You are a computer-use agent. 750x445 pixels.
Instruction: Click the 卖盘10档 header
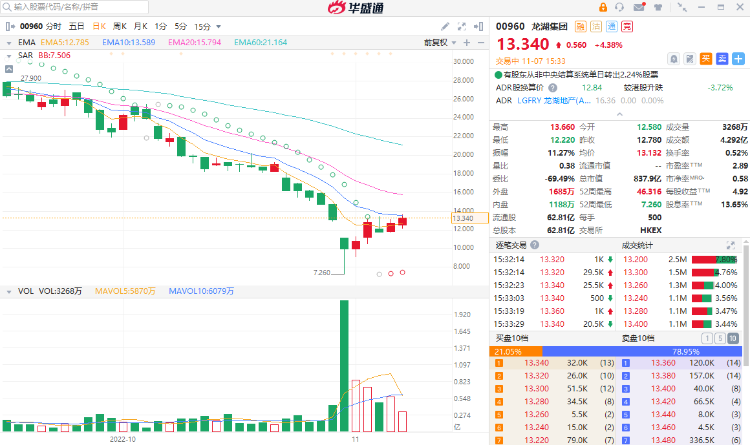point(638,338)
